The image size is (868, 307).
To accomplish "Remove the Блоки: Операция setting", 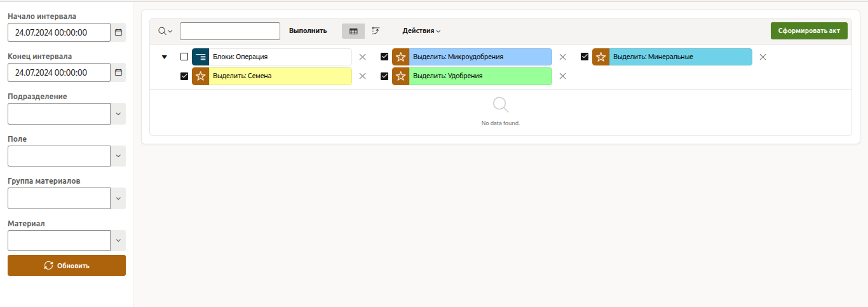I will [362, 57].
